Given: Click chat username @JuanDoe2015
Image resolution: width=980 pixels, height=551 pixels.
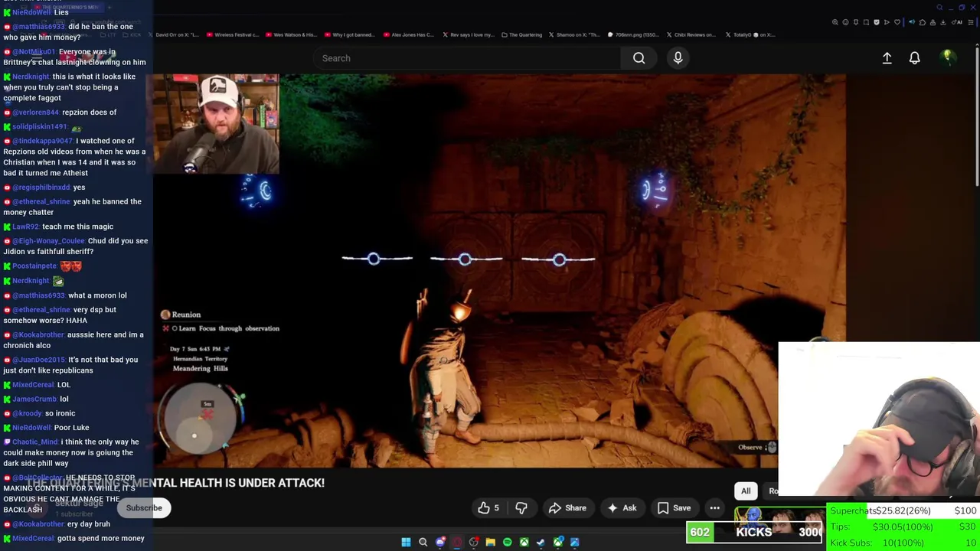Looking at the screenshot, I should [x=38, y=360].
